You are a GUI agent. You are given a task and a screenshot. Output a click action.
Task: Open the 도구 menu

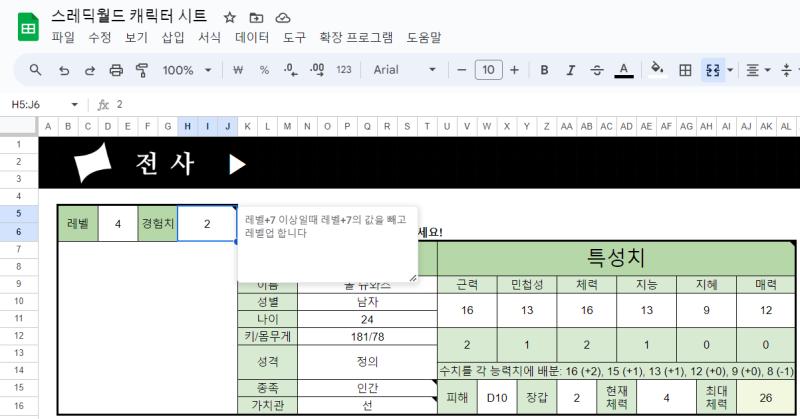click(x=294, y=37)
